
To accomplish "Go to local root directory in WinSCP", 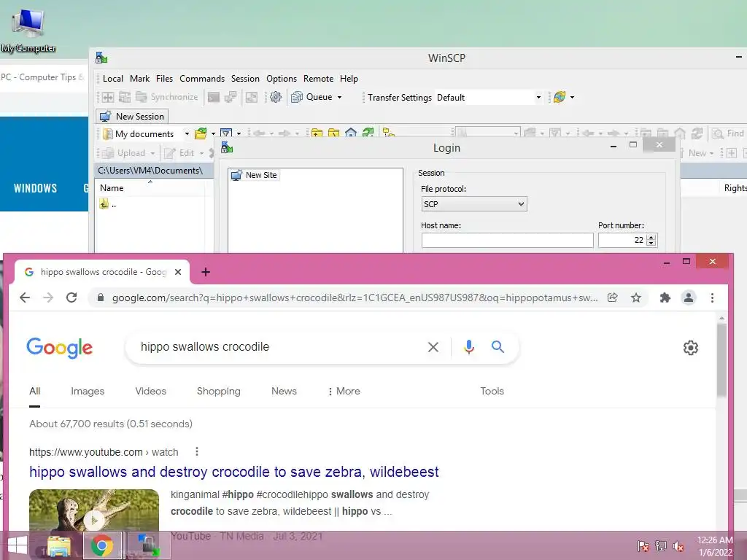I will click(334, 134).
